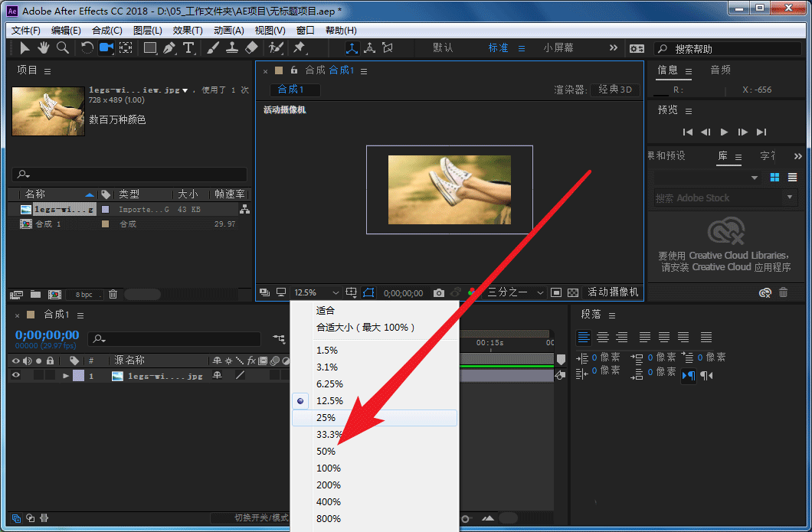Viewport: 812px width, 532px height.
Task: Switch to the 音频 panel tab
Action: [x=720, y=70]
